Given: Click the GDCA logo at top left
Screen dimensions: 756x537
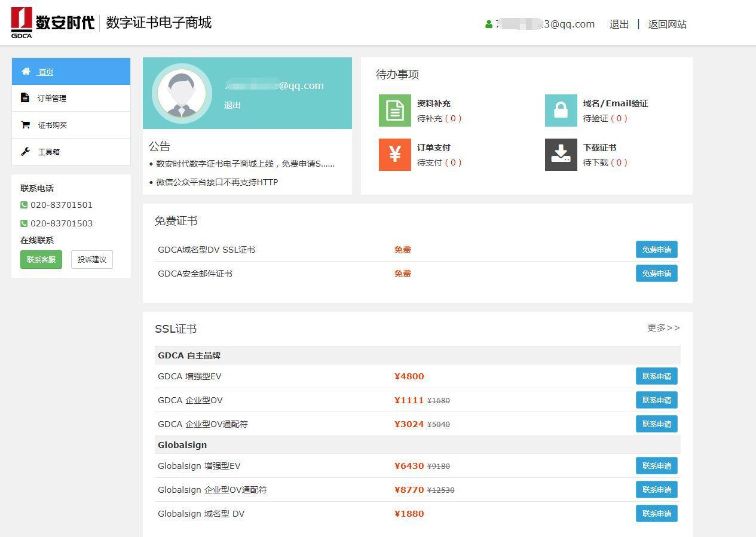Looking at the screenshot, I should coord(22,22).
